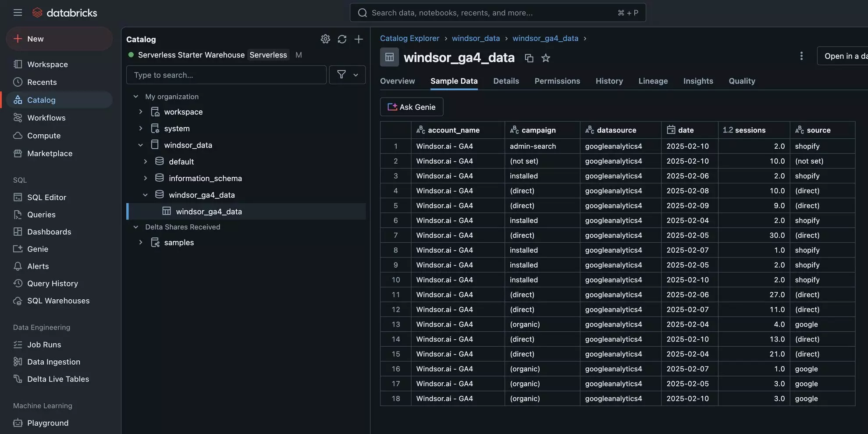Click the Open in a dashboard button
Screen dimensions: 868x434
(x=843, y=56)
